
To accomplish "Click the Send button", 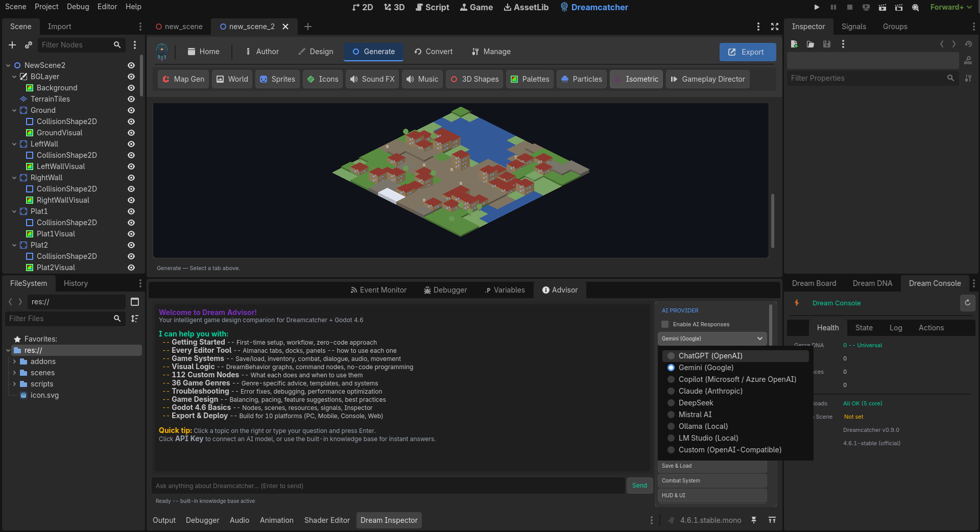I will click(x=639, y=486).
